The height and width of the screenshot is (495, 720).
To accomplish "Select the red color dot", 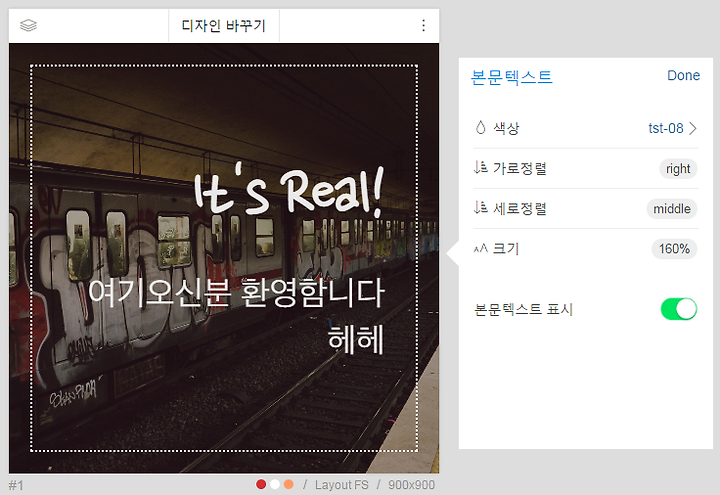I will [261, 484].
